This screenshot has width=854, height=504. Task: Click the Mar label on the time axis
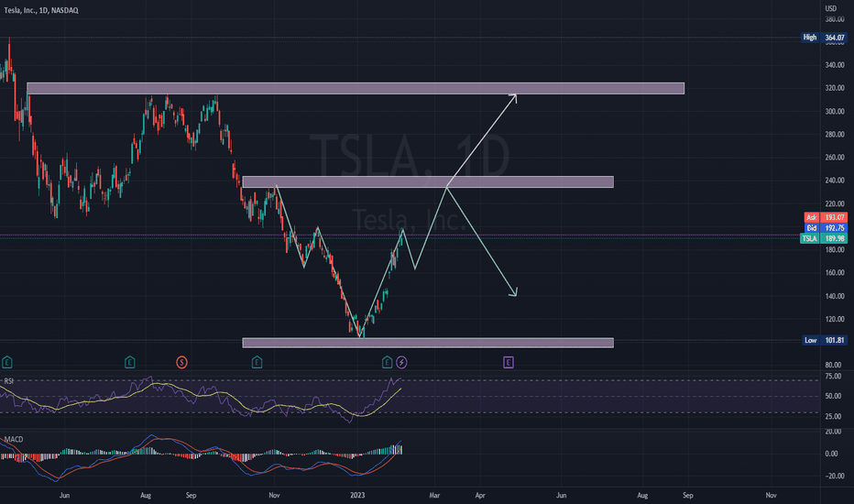tap(434, 495)
